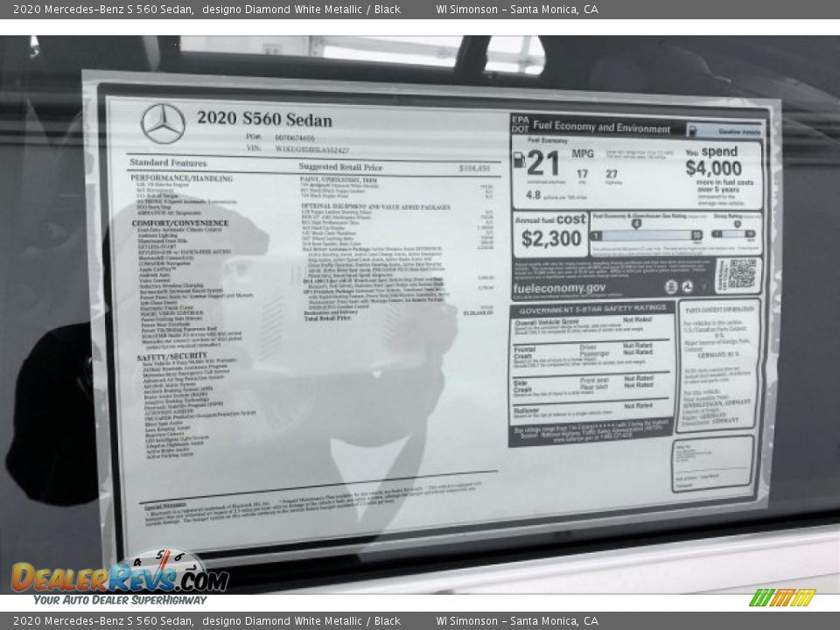Click the 'PERFORMANCE/HANDLING' section title
Image resolution: width=840 pixels, height=630 pixels.
(182, 178)
